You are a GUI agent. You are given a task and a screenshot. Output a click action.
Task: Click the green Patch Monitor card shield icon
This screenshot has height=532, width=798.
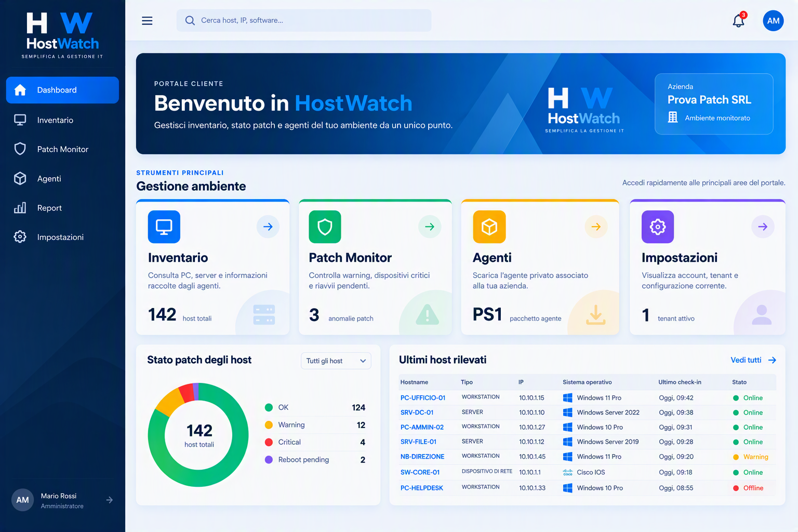(325, 227)
